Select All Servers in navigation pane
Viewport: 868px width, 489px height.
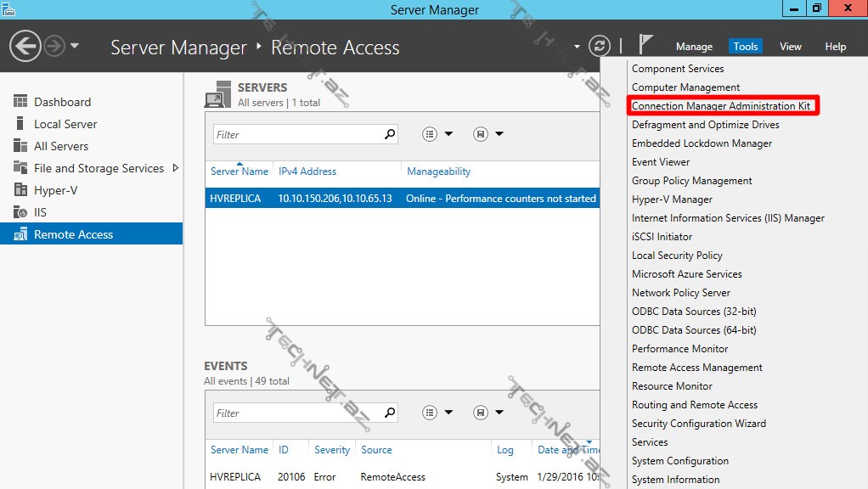pos(60,146)
